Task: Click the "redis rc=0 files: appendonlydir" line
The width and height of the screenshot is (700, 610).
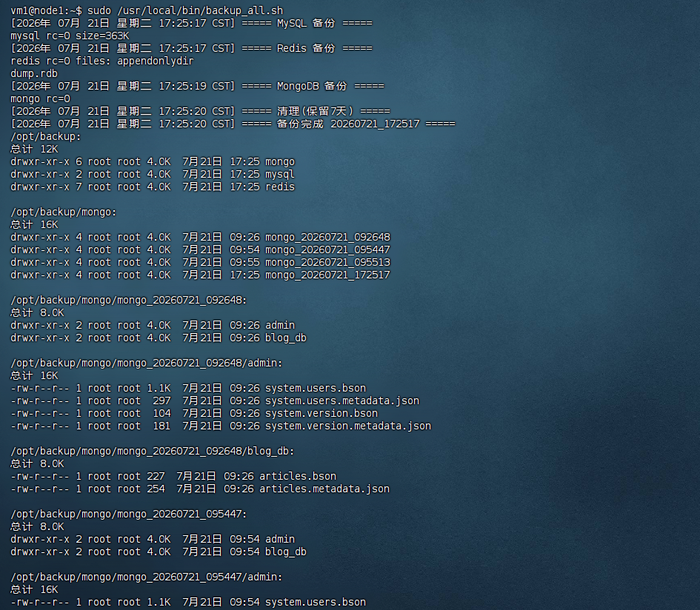Action: click(x=102, y=61)
